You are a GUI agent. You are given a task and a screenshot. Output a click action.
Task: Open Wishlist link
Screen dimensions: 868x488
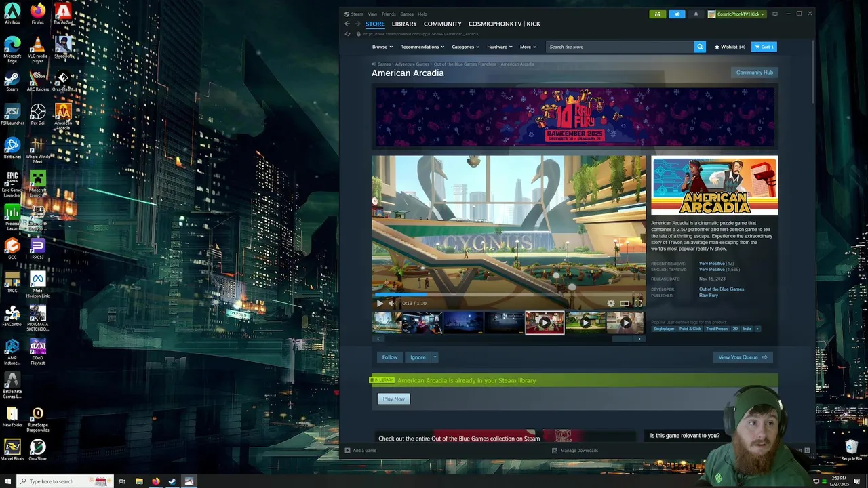730,47
